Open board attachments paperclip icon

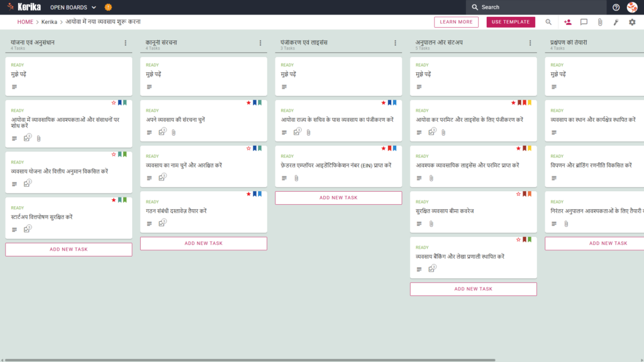point(600,22)
